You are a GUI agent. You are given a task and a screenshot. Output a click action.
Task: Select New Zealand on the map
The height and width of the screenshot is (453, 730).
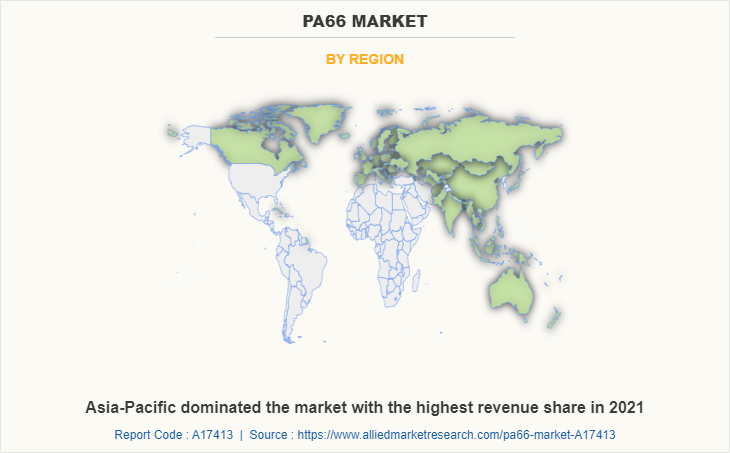554,318
